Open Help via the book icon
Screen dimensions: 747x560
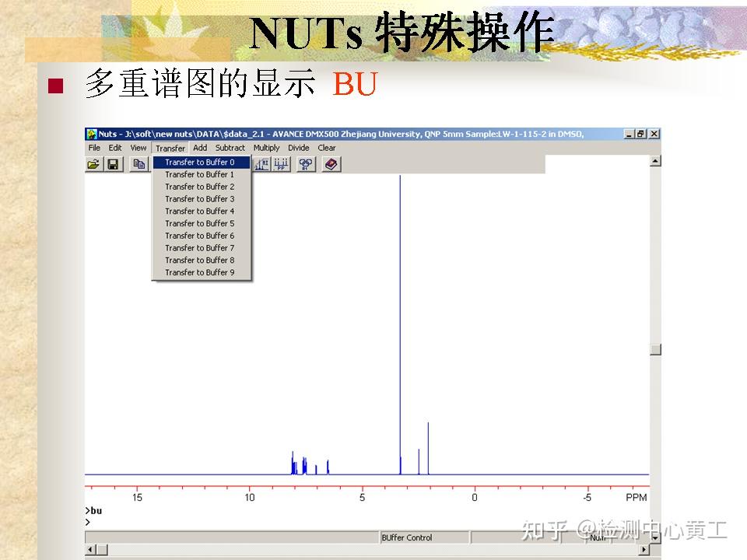[331, 163]
